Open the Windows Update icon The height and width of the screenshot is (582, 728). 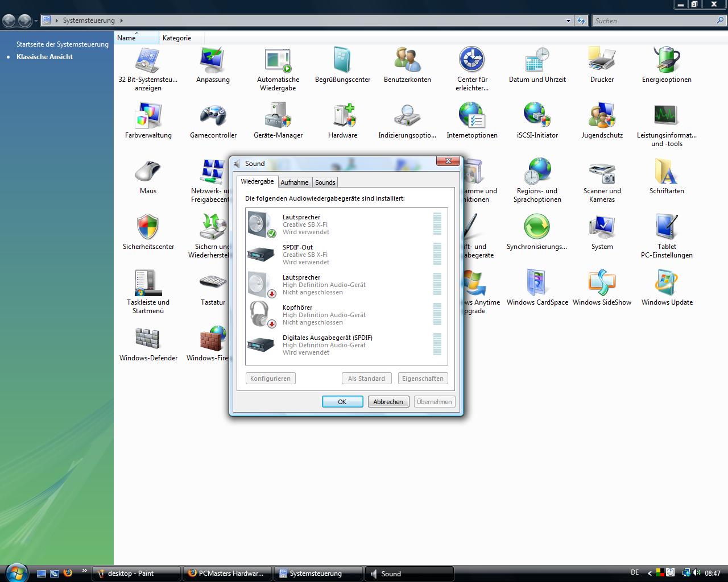[x=667, y=283]
